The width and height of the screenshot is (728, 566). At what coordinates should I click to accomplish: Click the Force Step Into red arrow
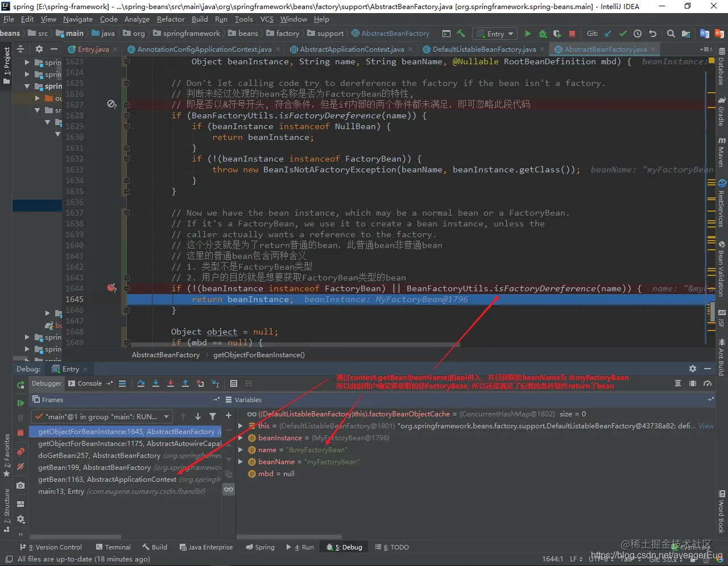pos(171,383)
